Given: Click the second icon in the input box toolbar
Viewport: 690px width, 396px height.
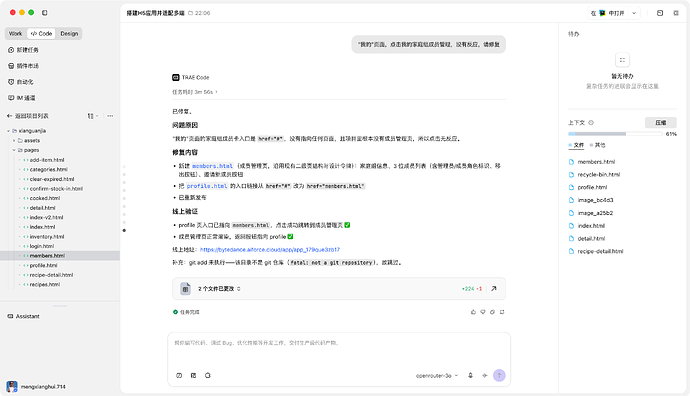Looking at the screenshot, I should click(193, 375).
